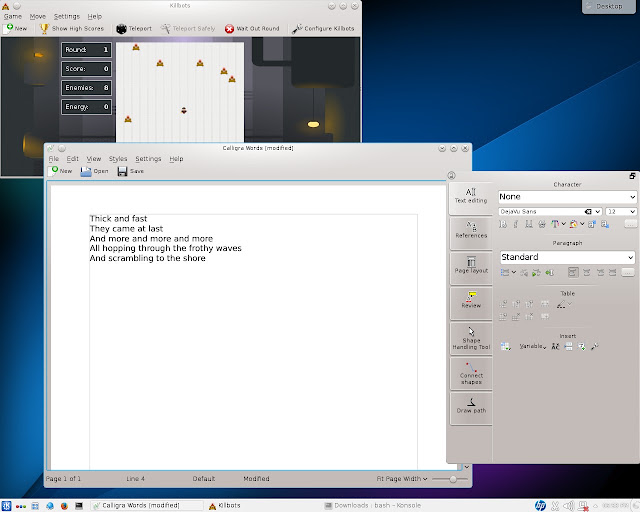The height and width of the screenshot is (512, 640).
Task: Select the Text editing tool
Action: tap(471, 198)
